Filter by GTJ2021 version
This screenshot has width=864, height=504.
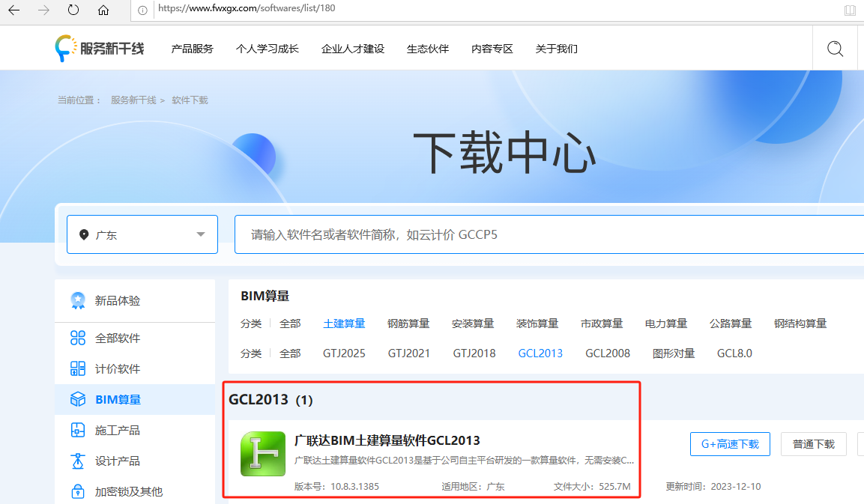(x=409, y=353)
